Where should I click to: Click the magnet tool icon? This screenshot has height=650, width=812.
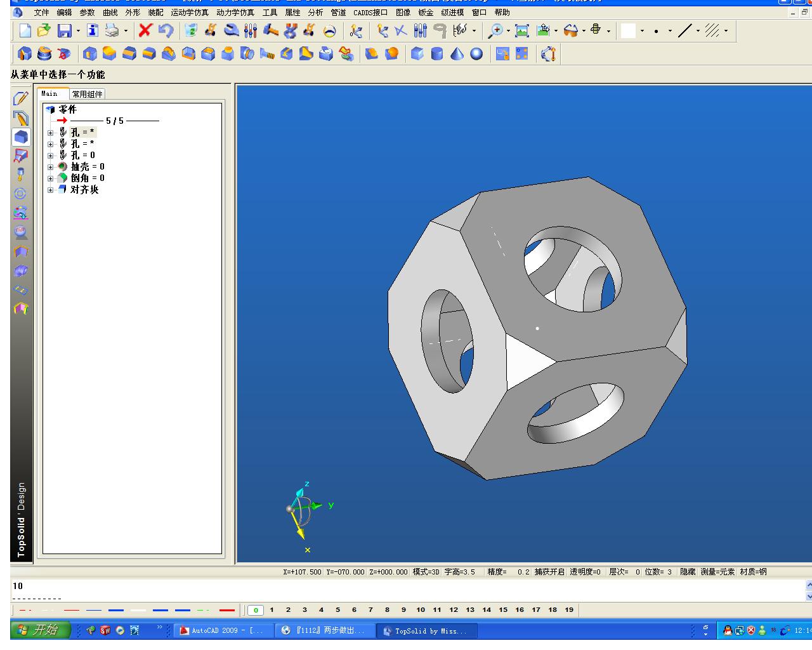click(x=440, y=30)
